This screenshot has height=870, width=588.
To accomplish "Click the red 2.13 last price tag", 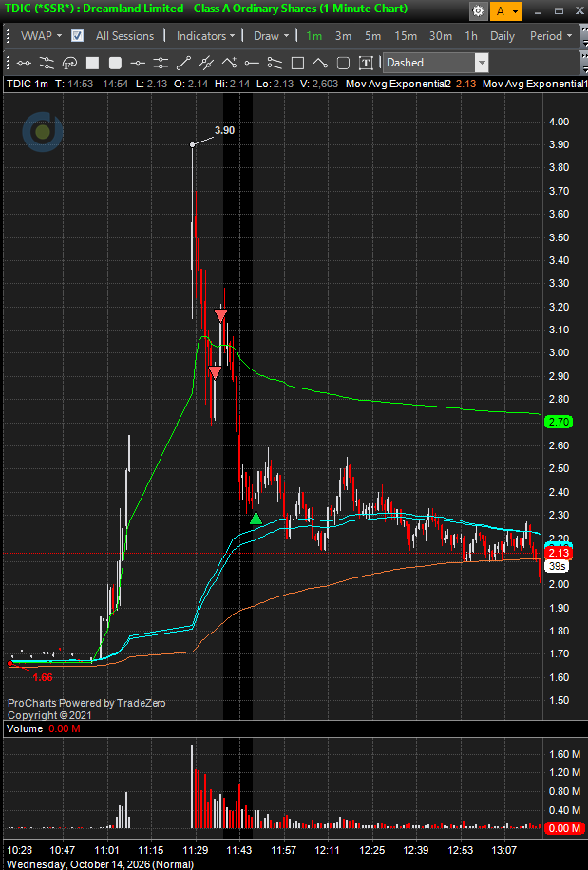I will click(x=559, y=553).
